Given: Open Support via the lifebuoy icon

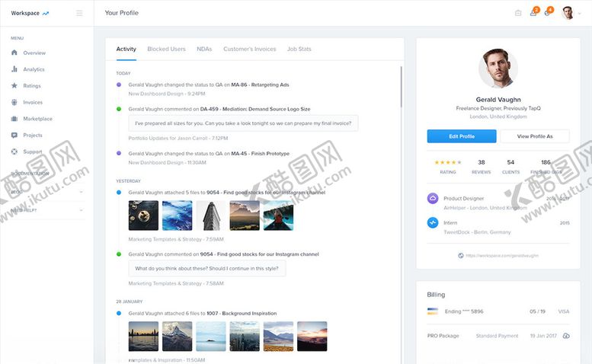Looking at the screenshot, I should pyautogui.click(x=14, y=152).
